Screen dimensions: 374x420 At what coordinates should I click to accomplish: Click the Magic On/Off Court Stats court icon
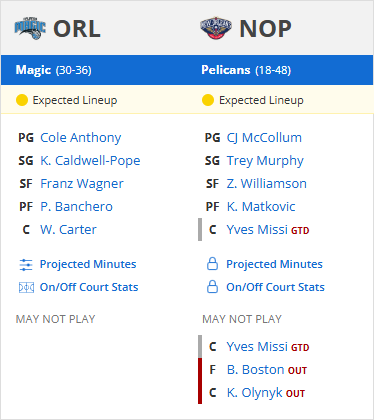[x=26, y=287]
